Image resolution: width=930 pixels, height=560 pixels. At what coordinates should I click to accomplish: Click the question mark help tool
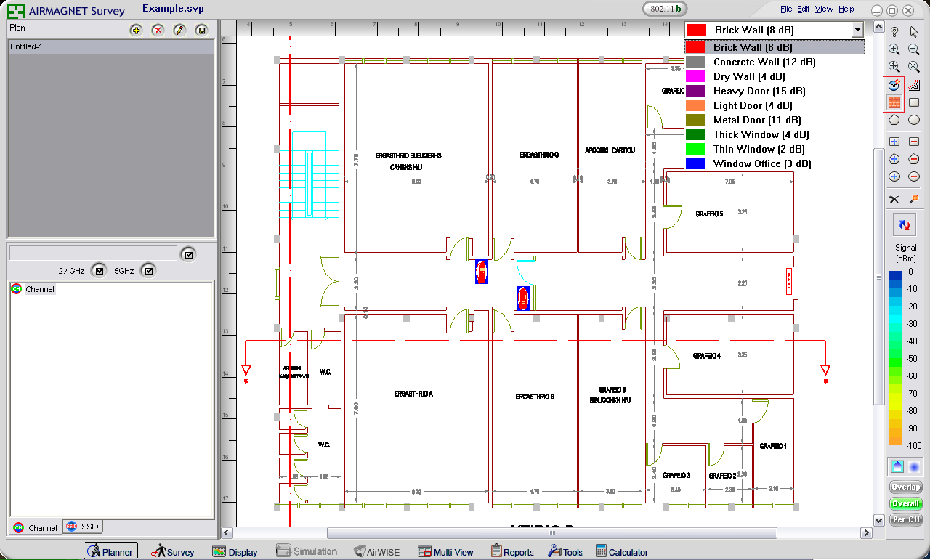tap(894, 31)
